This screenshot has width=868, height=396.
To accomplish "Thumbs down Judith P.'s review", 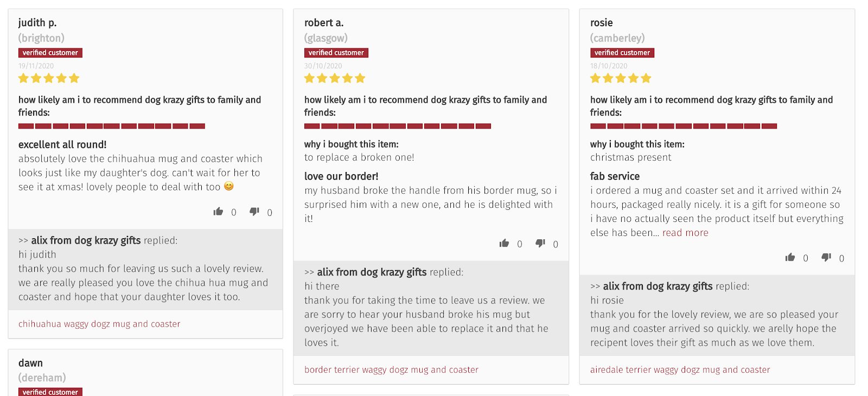I will [x=254, y=212].
